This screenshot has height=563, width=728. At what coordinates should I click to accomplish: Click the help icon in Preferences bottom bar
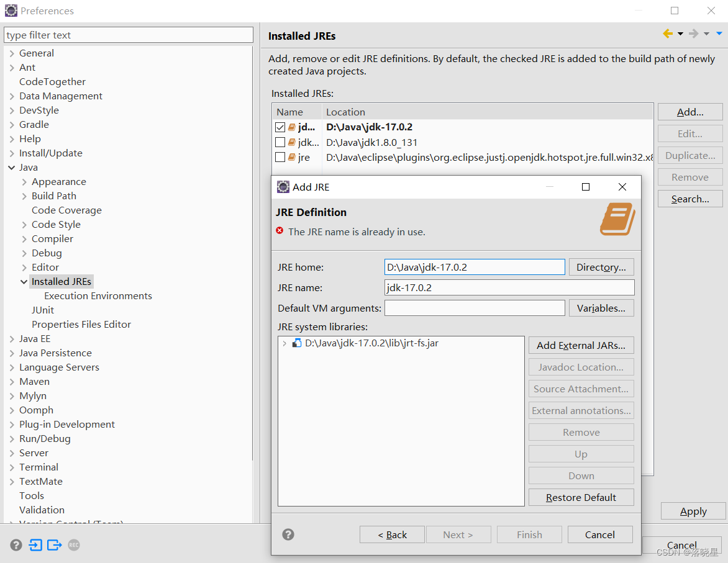point(16,545)
